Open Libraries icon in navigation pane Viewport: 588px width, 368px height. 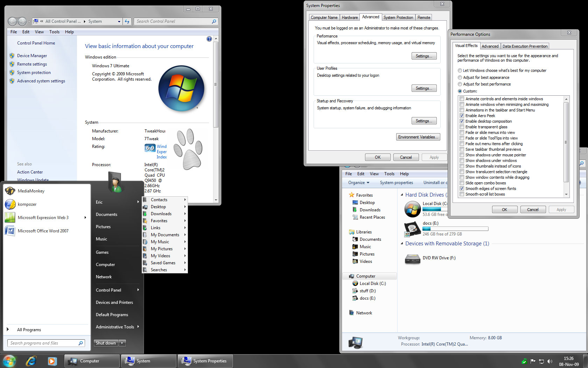[352, 232]
